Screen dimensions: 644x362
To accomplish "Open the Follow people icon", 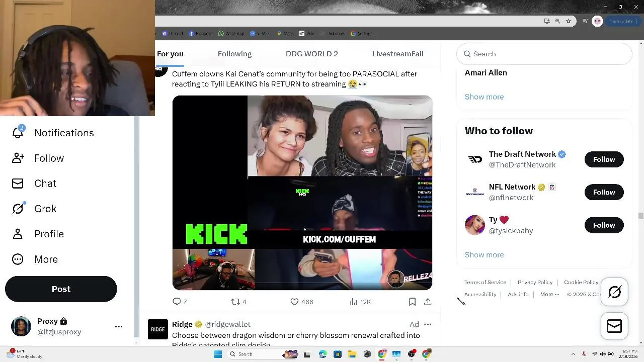I will tap(18, 158).
